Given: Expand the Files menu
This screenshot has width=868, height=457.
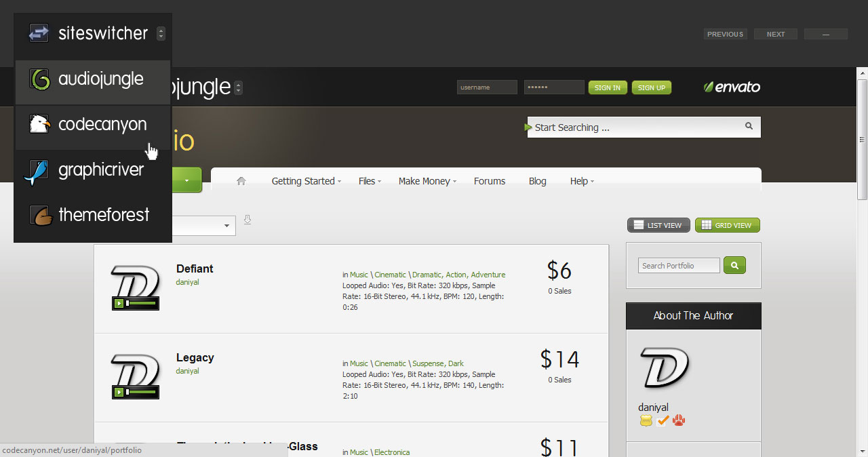Looking at the screenshot, I should pyautogui.click(x=370, y=181).
